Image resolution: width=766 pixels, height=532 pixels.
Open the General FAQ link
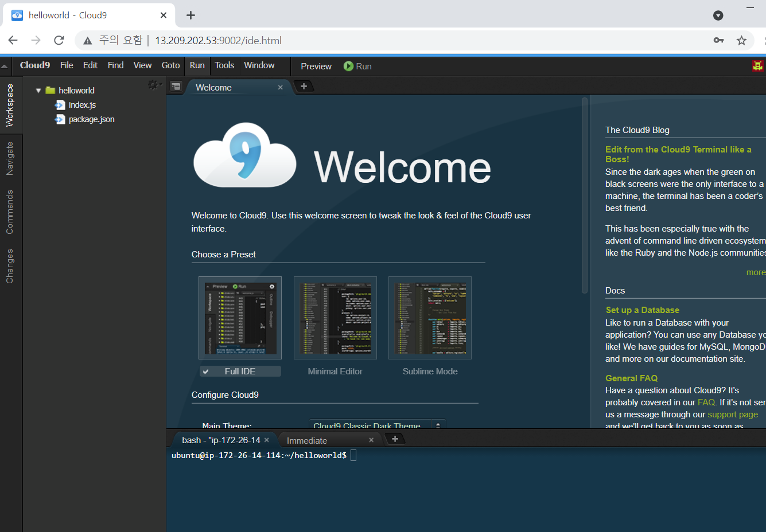click(631, 378)
